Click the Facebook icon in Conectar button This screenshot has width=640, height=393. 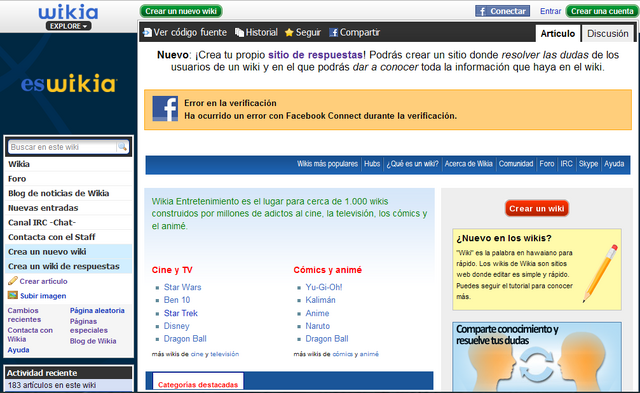point(482,11)
